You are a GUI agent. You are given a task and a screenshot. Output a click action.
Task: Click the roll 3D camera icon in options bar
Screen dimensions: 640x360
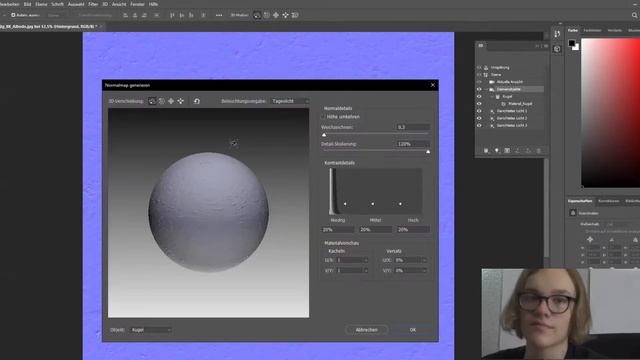pyautogui.click(x=267, y=15)
